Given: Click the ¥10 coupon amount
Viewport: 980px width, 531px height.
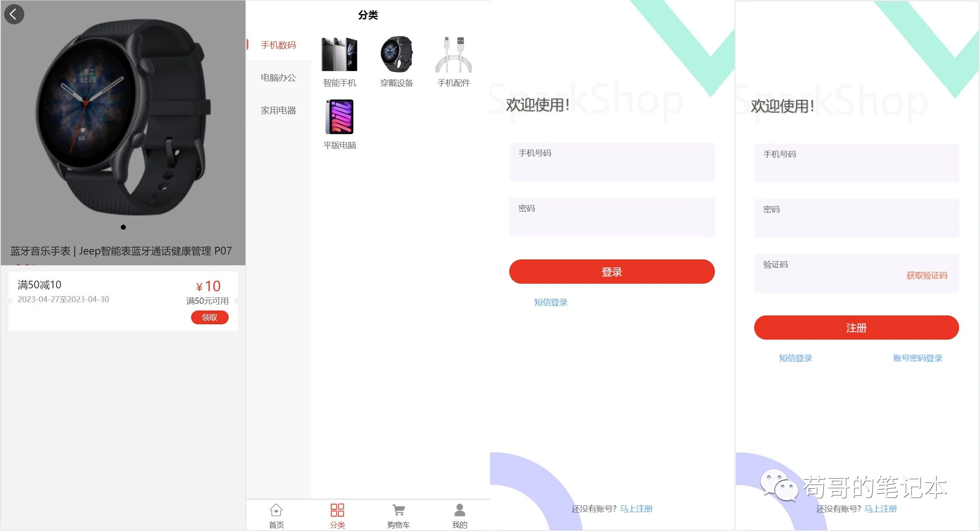Looking at the screenshot, I should click(x=208, y=286).
